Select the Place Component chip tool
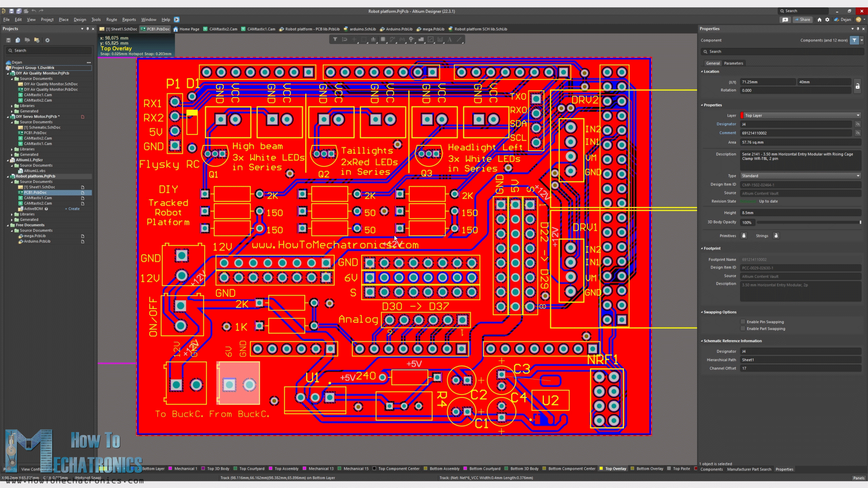This screenshot has height=488, width=868. pyautogui.click(x=383, y=39)
